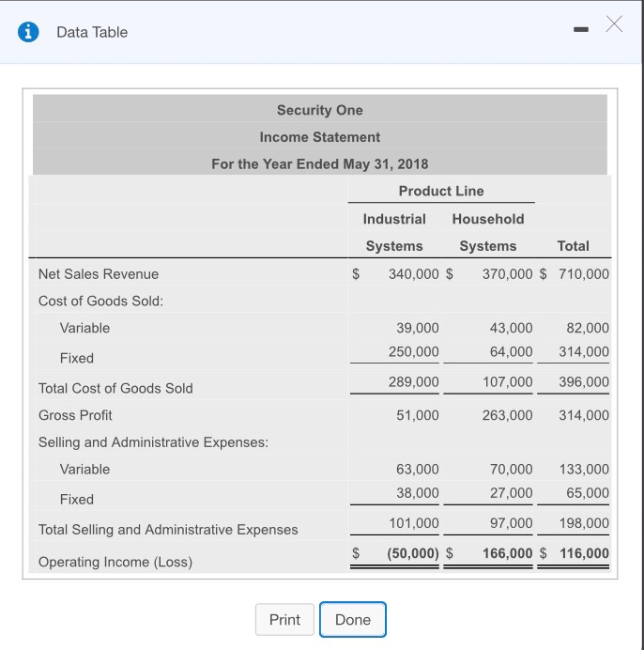Click the 340,000 Industrial net sales value

414,274
